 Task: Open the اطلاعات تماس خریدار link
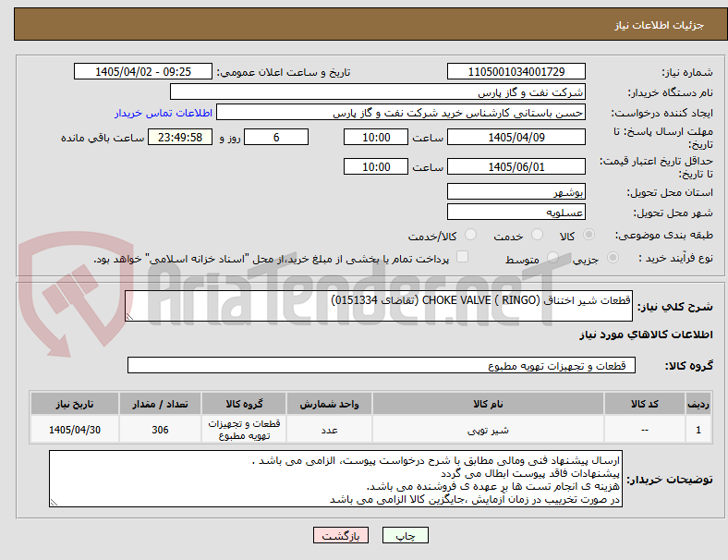[x=164, y=113]
